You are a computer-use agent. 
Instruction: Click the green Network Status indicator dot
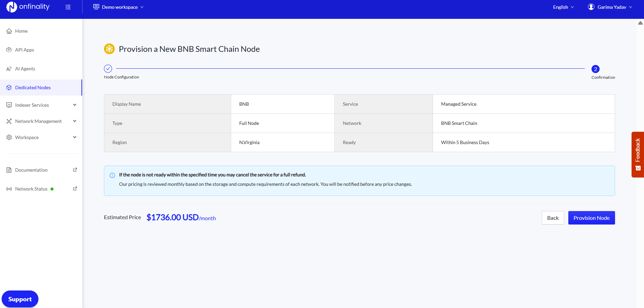pos(52,189)
